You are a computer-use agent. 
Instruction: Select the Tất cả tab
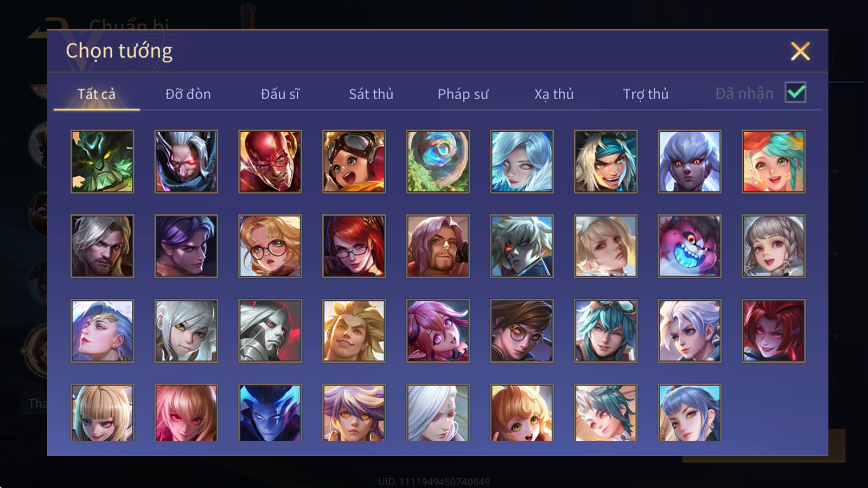[x=97, y=94]
